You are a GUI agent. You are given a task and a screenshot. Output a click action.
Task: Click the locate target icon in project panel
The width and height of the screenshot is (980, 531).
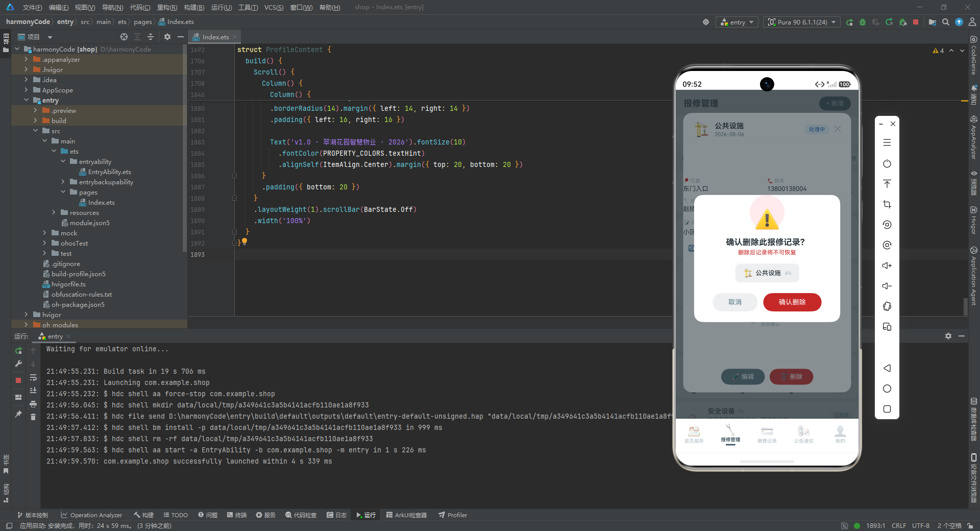pyautogui.click(x=124, y=37)
